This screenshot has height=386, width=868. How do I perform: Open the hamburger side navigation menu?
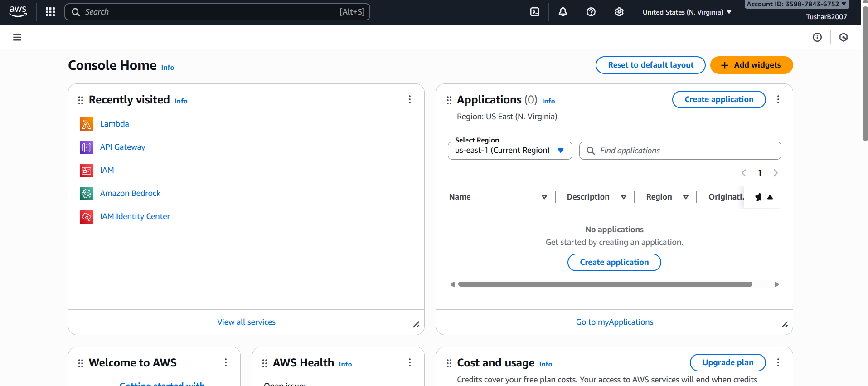17,37
